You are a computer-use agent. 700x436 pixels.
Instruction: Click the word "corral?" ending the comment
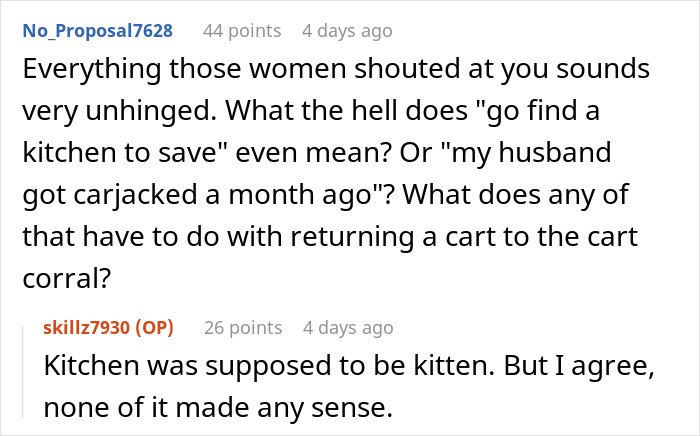tap(67, 278)
